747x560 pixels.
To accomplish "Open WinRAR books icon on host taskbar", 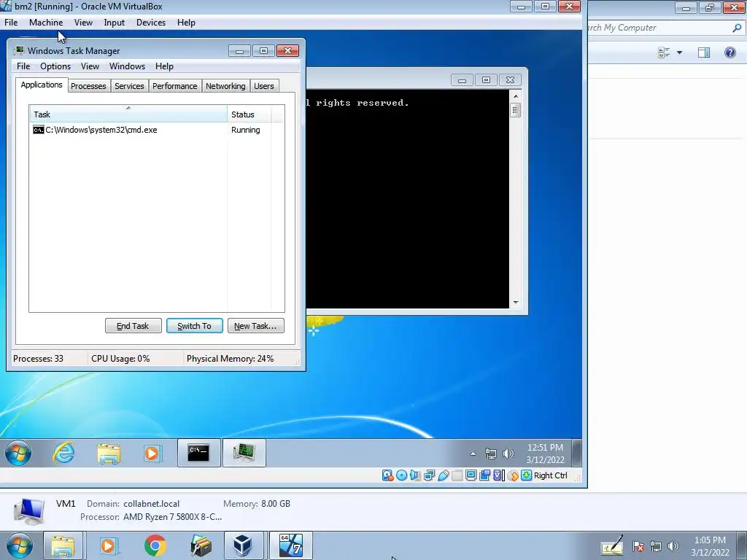I will [x=201, y=545].
